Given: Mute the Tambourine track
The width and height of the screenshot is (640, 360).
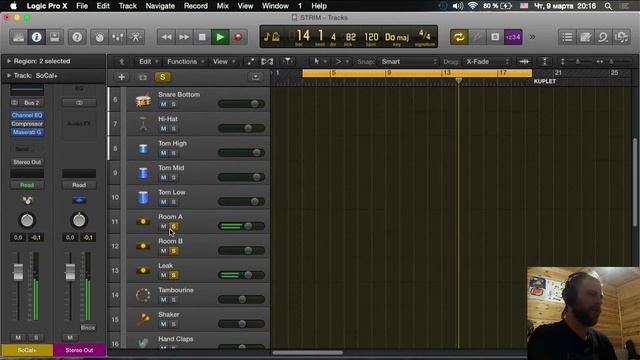Looking at the screenshot, I should [163, 300].
